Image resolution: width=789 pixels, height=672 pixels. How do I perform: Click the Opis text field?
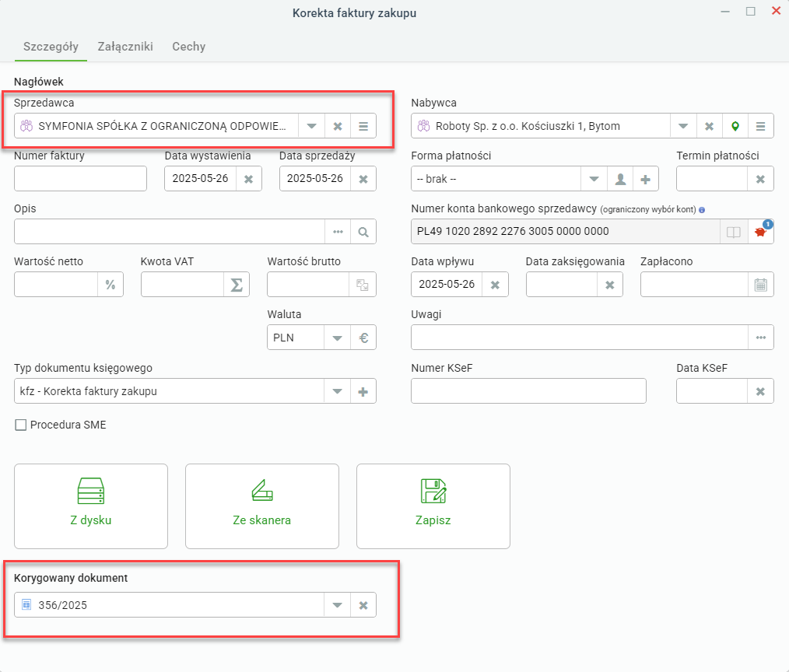point(170,232)
